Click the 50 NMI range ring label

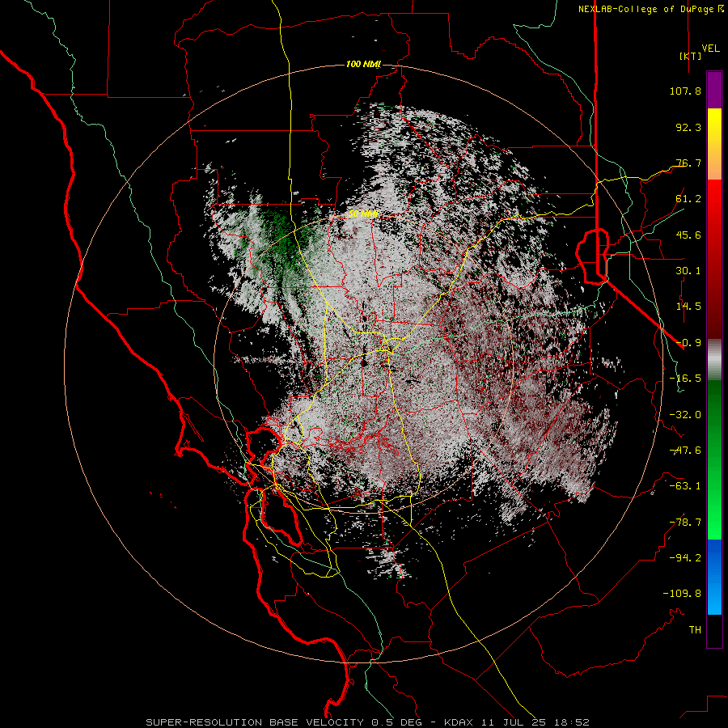[x=363, y=214]
